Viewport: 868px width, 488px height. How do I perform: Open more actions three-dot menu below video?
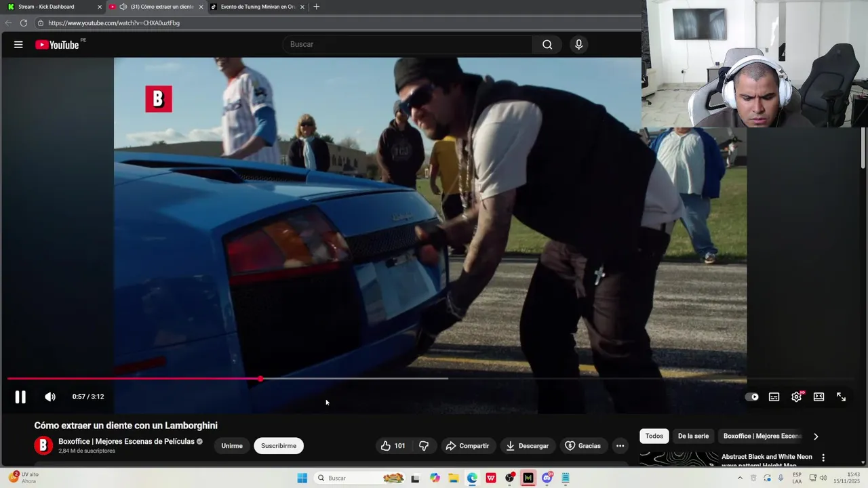(x=620, y=446)
